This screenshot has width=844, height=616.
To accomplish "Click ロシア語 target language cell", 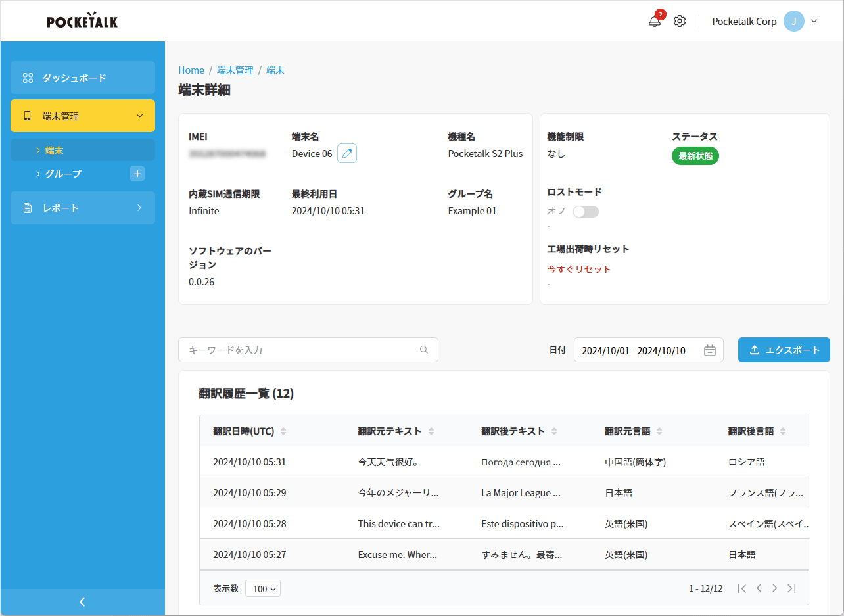I will [x=747, y=462].
